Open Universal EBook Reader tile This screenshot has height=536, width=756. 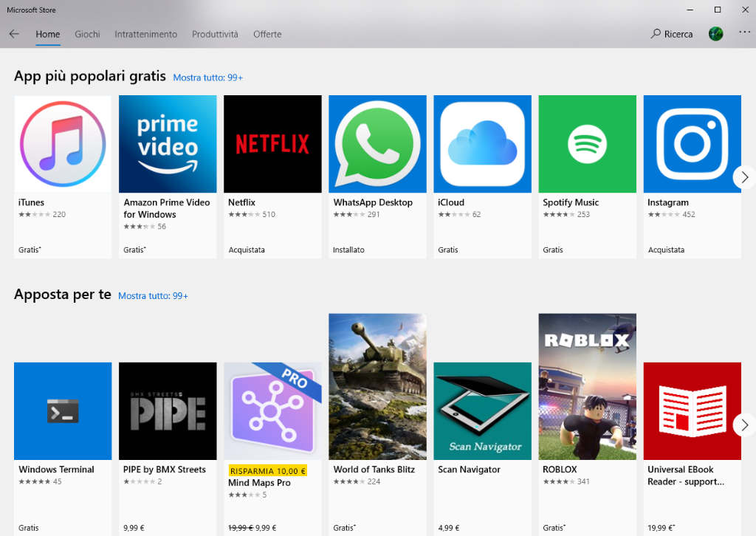(x=693, y=449)
